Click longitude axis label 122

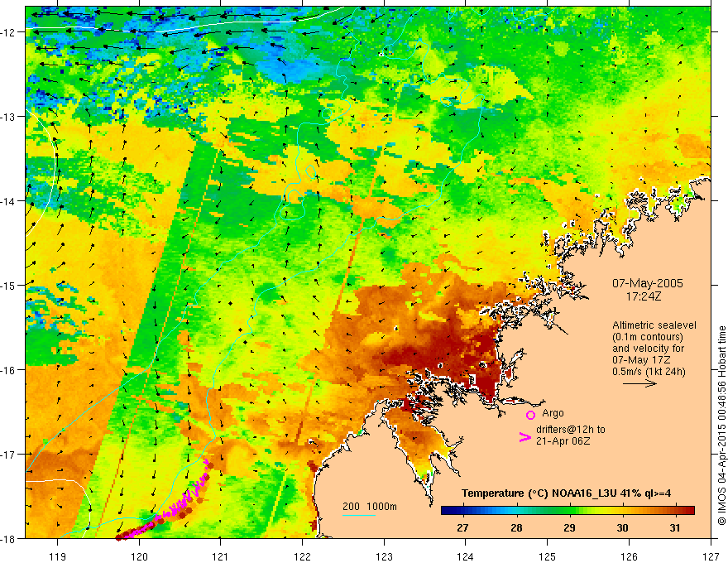[302, 556]
